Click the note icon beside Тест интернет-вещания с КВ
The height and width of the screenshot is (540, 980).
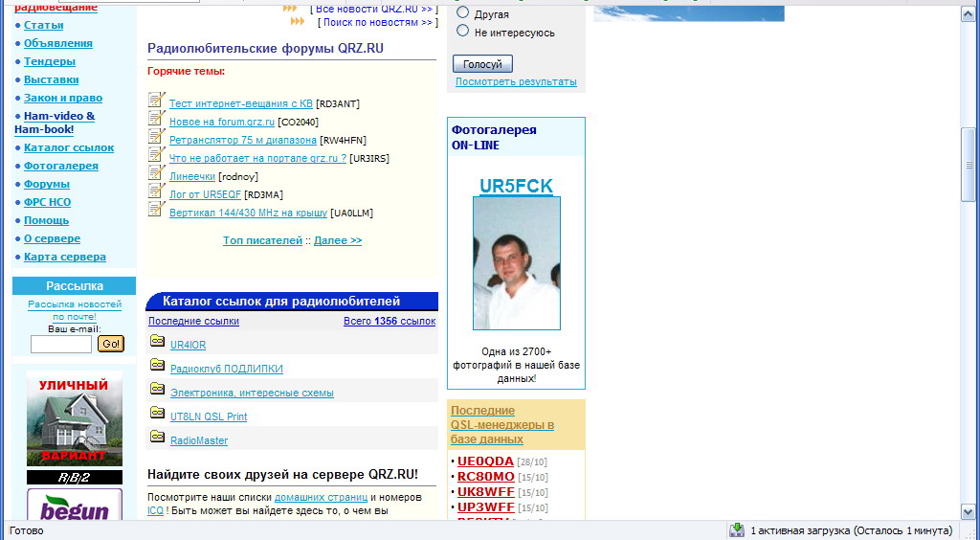click(157, 100)
